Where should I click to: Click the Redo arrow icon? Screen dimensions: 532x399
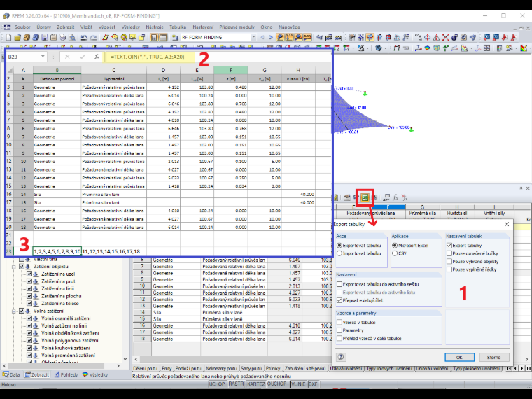coord(93,37)
